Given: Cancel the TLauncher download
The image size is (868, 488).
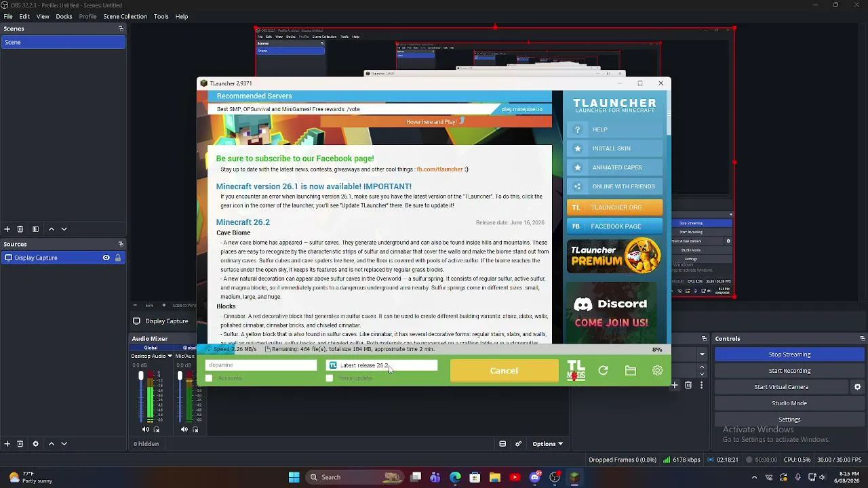Looking at the screenshot, I should (x=504, y=371).
